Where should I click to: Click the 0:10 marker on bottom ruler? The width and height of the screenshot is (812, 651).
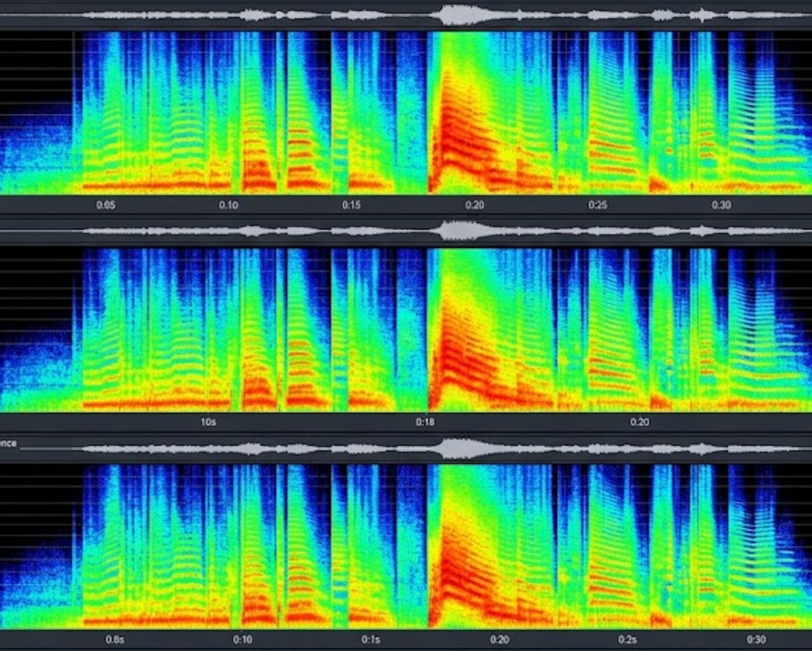click(x=242, y=640)
